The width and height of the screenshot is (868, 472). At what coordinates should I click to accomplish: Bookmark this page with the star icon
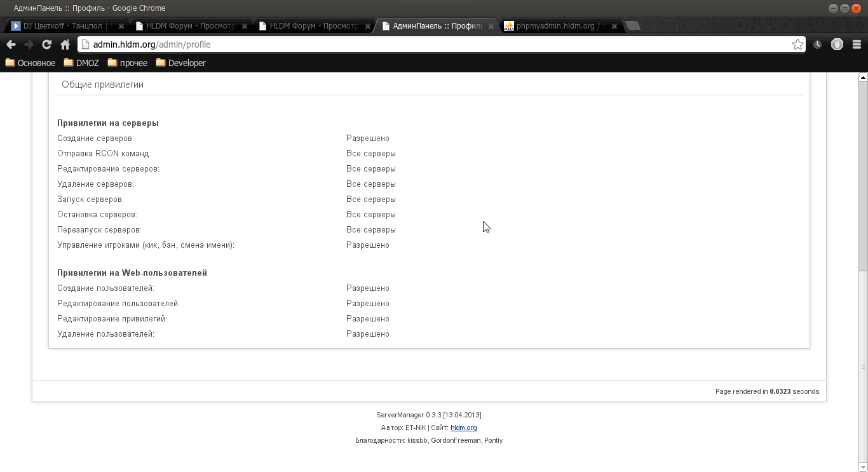click(x=797, y=44)
